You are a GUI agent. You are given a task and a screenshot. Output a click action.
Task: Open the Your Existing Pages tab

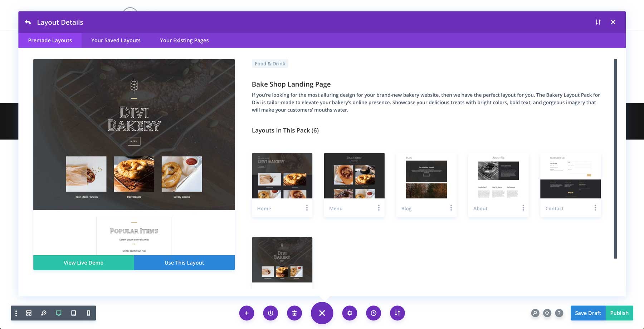click(184, 40)
